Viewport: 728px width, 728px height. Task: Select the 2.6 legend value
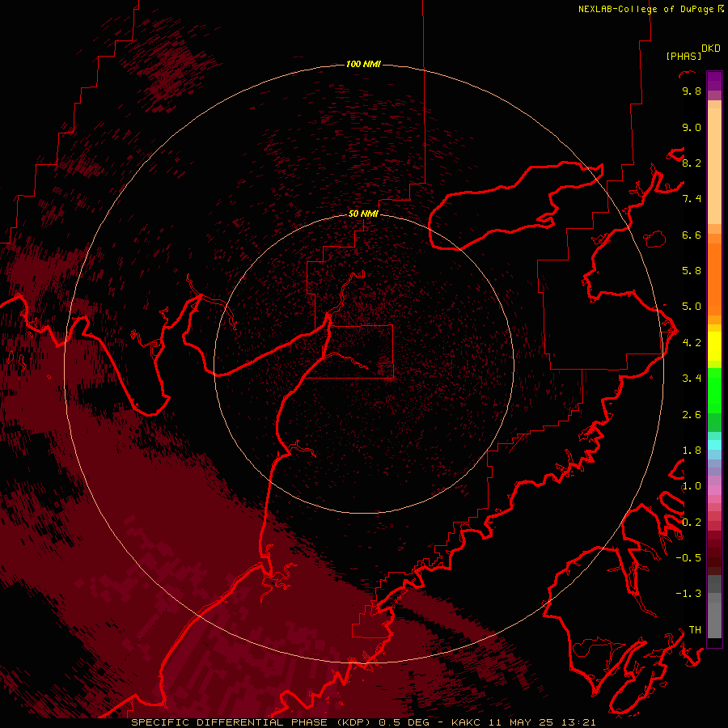(x=692, y=415)
